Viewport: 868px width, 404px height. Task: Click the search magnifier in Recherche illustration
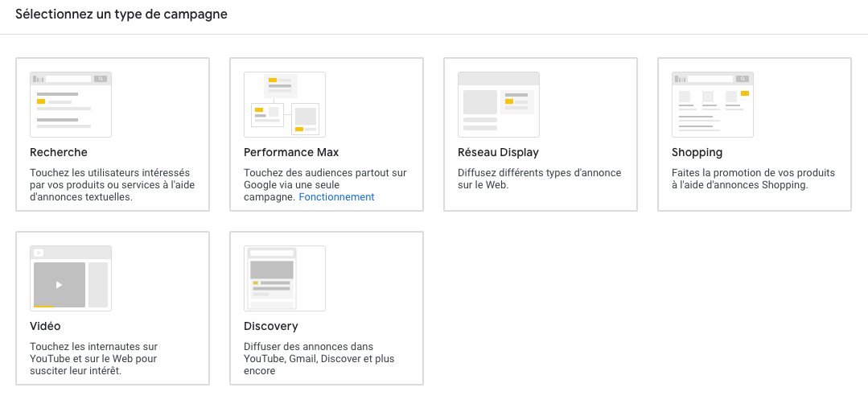click(x=100, y=79)
